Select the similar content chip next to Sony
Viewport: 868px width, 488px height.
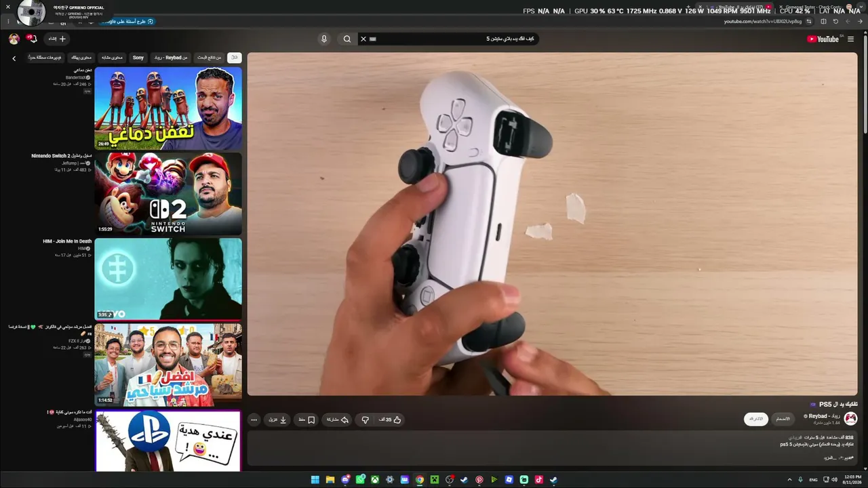click(112, 58)
